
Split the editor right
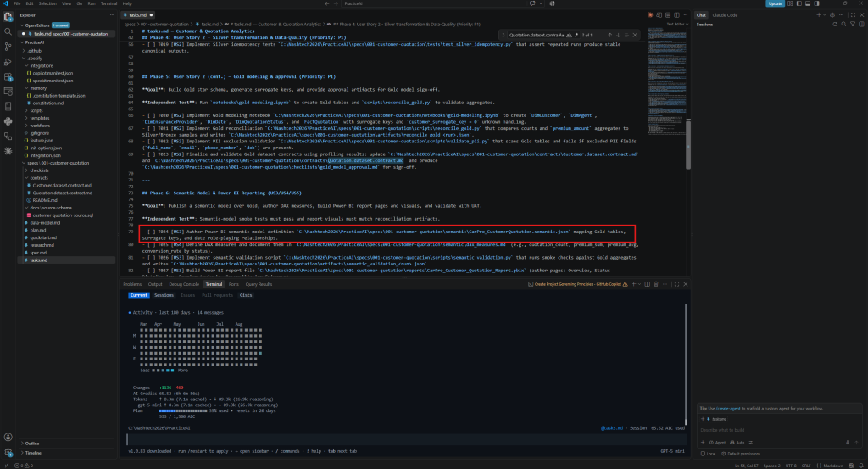[x=676, y=15]
